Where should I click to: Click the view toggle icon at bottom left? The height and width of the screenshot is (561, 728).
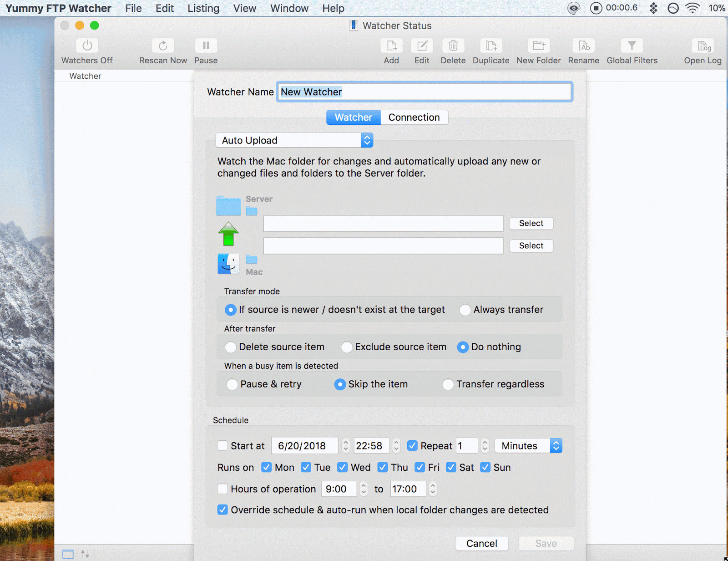pos(68,554)
